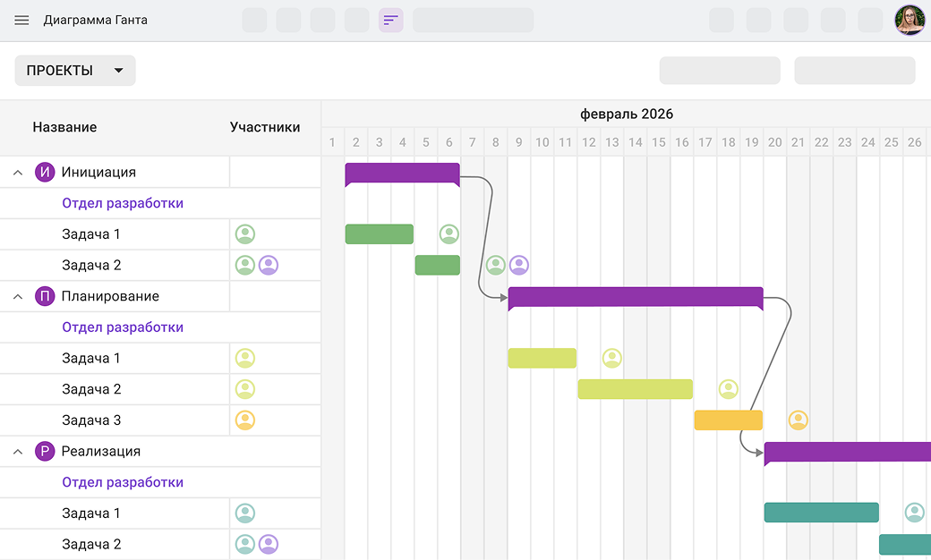Collapse the Реализация group

pyautogui.click(x=17, y=452)
